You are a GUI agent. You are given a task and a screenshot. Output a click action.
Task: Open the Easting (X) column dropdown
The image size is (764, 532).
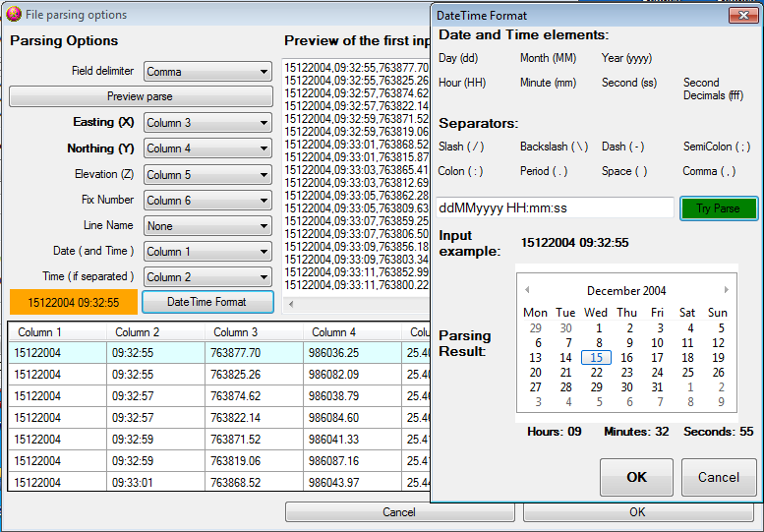[207, 123]
